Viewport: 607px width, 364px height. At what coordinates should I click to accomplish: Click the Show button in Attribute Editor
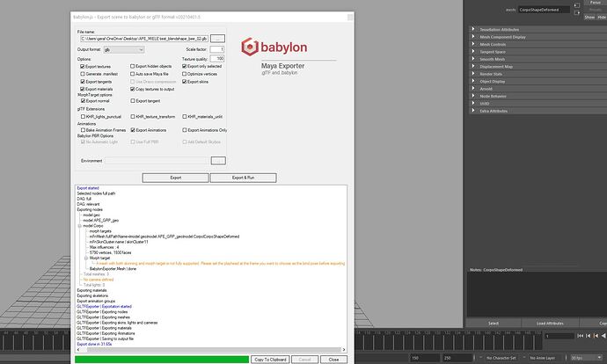pos(589,17)
